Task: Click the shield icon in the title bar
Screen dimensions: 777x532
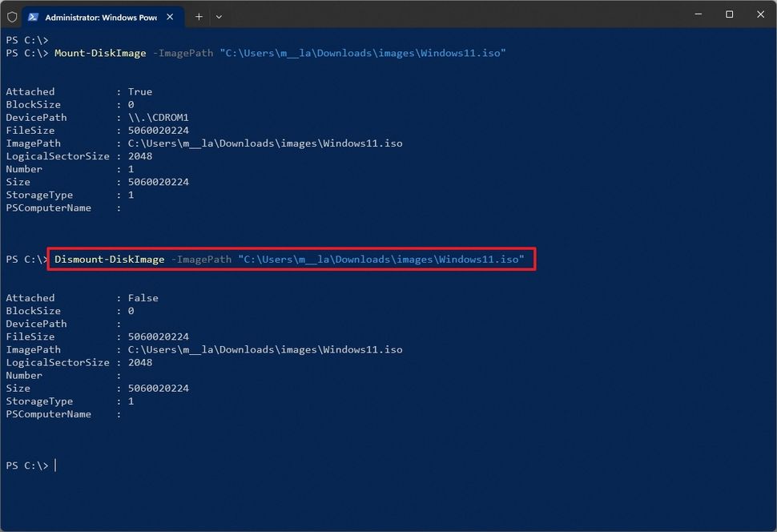Action: (x=12, y=16)
